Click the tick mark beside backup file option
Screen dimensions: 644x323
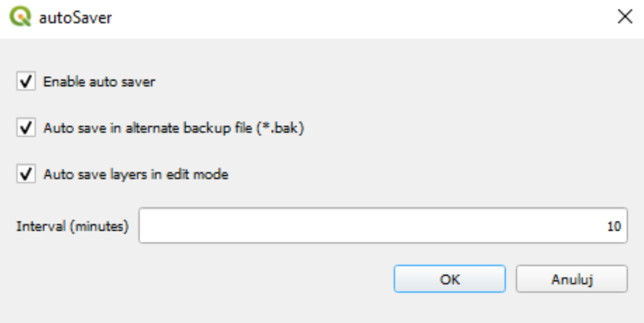coord(26,127)
